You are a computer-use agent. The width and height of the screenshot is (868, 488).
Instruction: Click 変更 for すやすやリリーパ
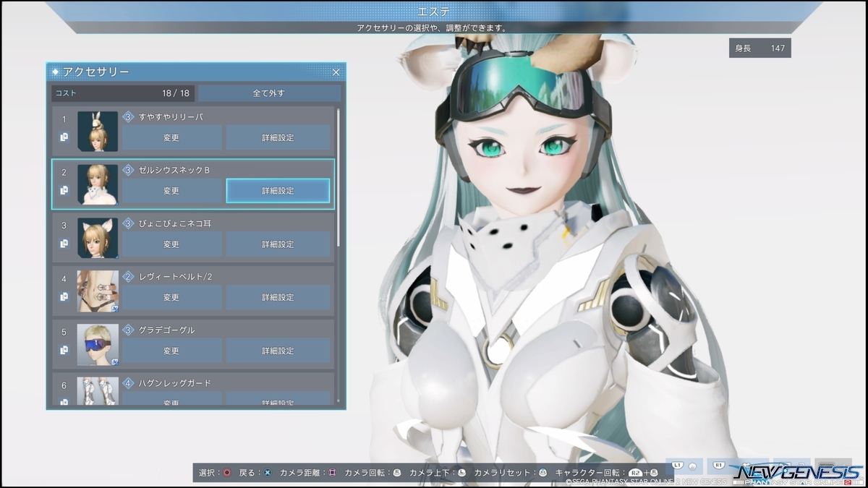171,137
